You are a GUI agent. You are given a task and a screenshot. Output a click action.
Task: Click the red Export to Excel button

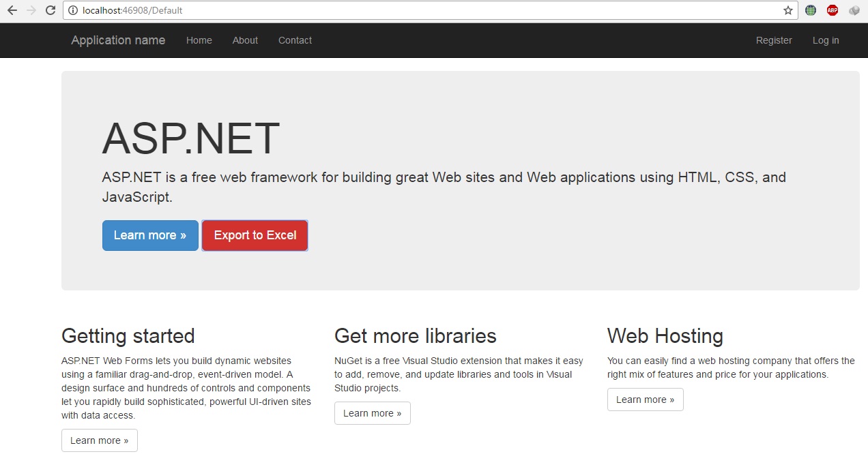pos(255,235)
